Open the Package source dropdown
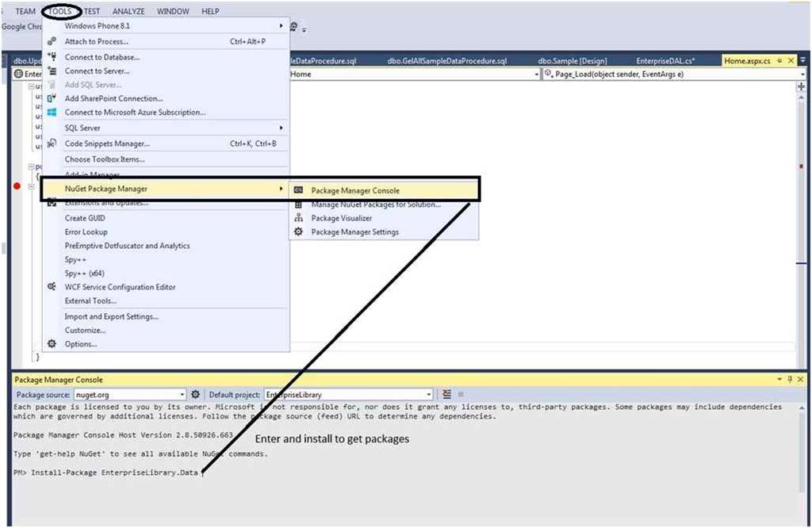The image size is (812, 528). pyautogui.click(x=183, y=393)
